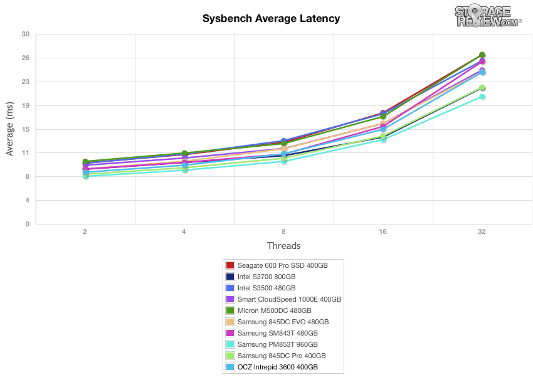The height and width of the screenshot is (392, 533).
Task: Click the Sysbench Average Latency chart title
Action: [x=271, y=18]
